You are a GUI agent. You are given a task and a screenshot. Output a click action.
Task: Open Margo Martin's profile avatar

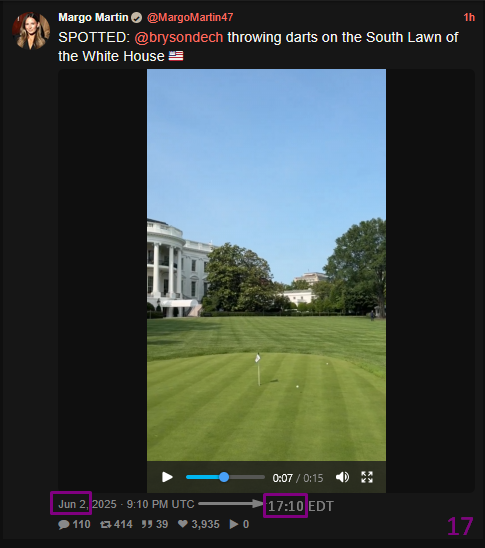[31, 31]
